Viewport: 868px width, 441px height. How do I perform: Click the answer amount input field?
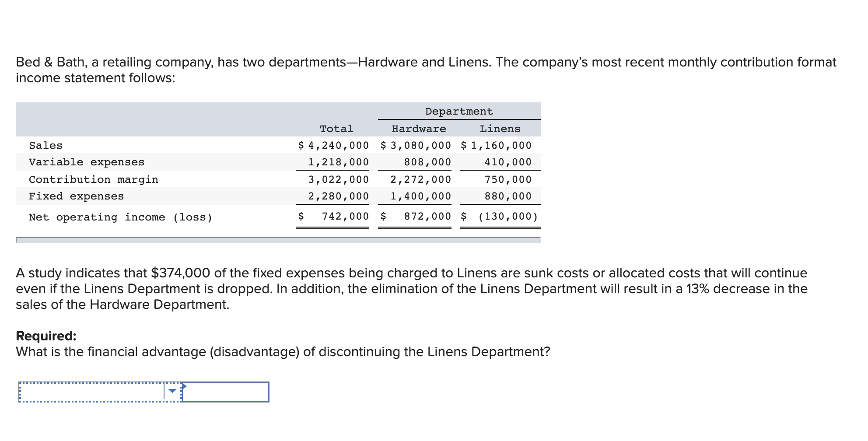click(225, 392)
